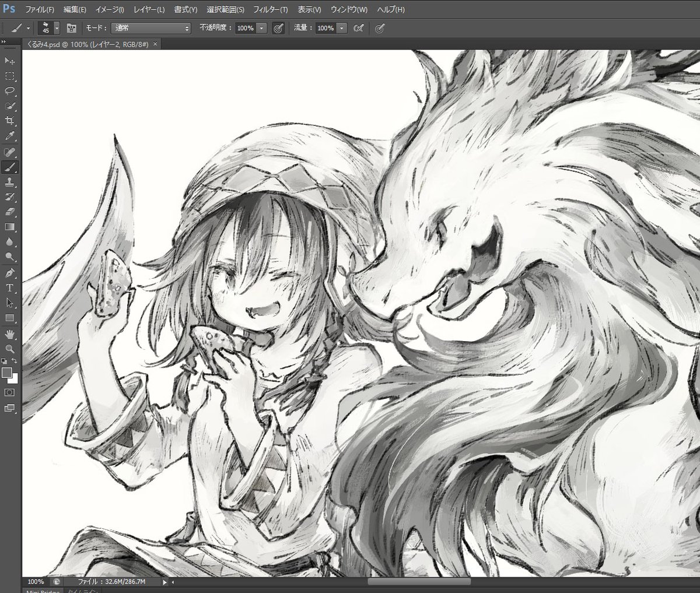The height and width of the screenshot is (593, 700).
Task: Swap foreground and background colors
Action: 15,361
